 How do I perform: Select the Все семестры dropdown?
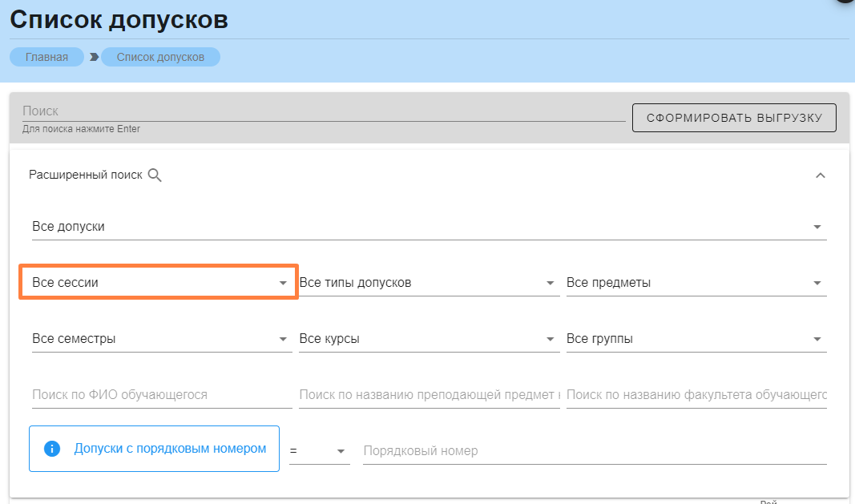(x=159, y=339)
